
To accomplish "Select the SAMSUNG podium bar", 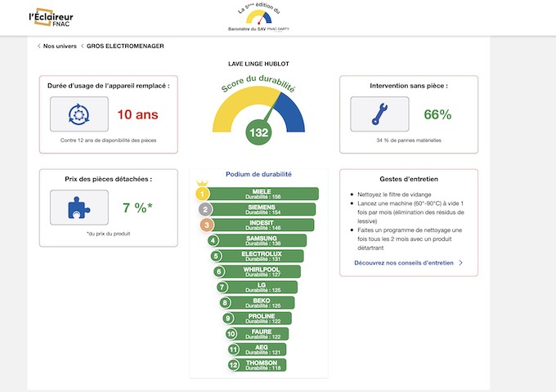I will point(262,241).
